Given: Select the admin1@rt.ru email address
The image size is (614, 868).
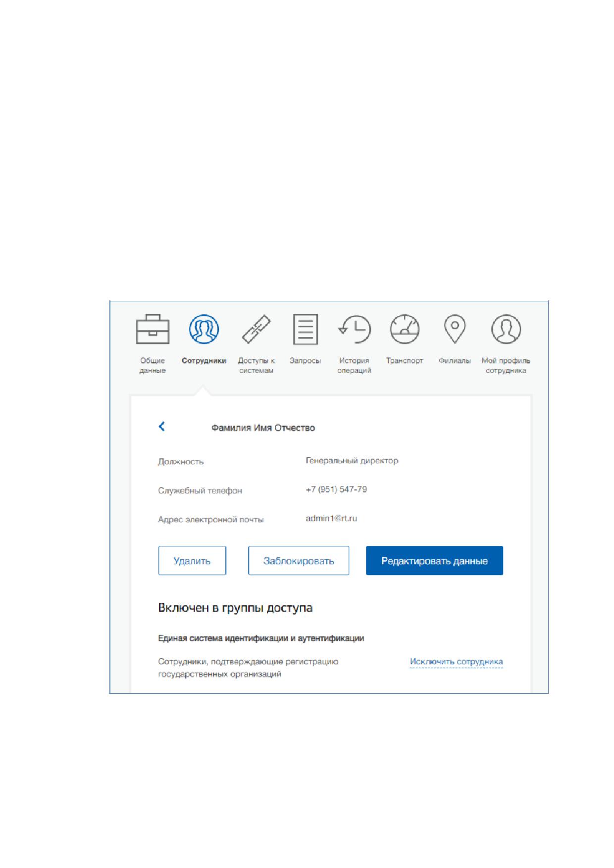Looking at the screenshot, I should tap(331, 519).
